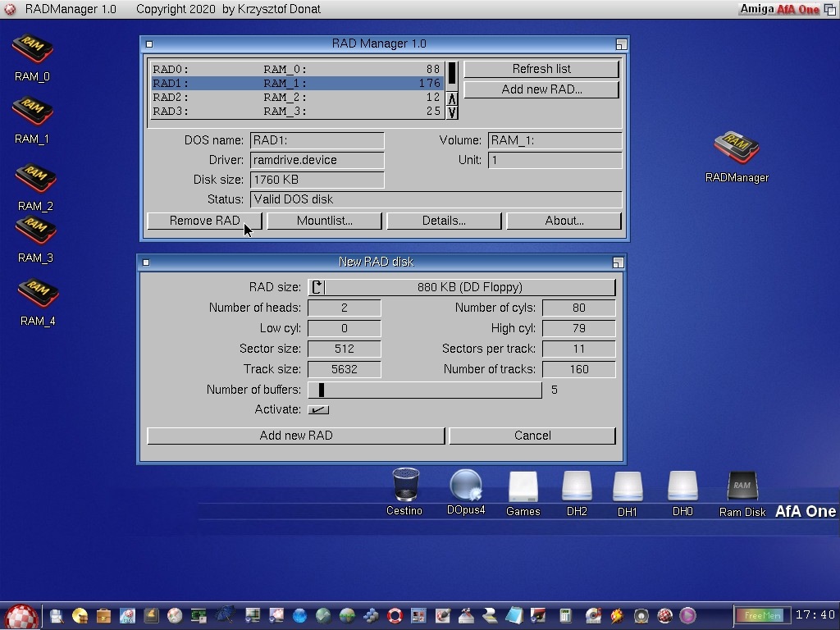Click the Amiga start ball button

(21, 616)
